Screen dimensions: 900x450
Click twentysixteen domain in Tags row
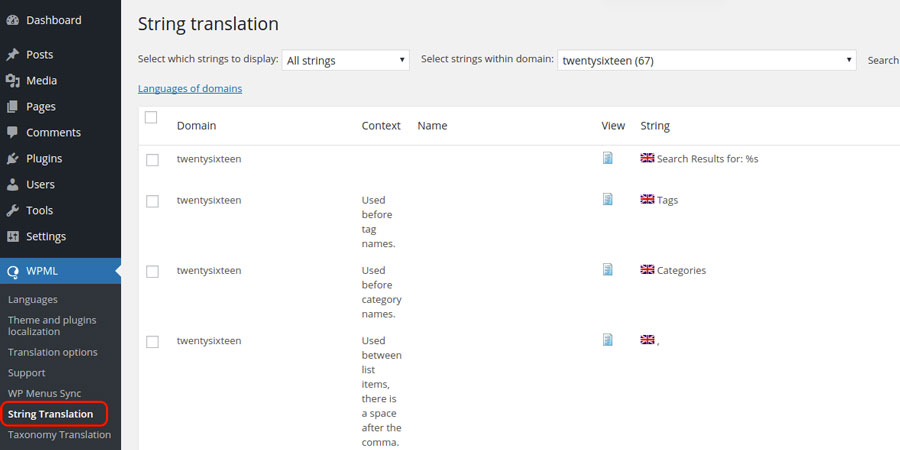209,200
